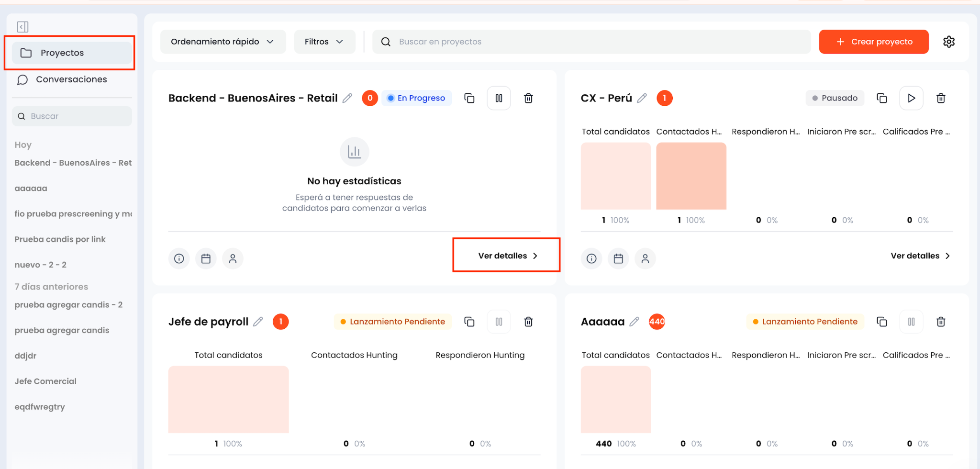The image size is (980, 469).
Task: Resume the paused CX - Perú project
Action: 912,98
